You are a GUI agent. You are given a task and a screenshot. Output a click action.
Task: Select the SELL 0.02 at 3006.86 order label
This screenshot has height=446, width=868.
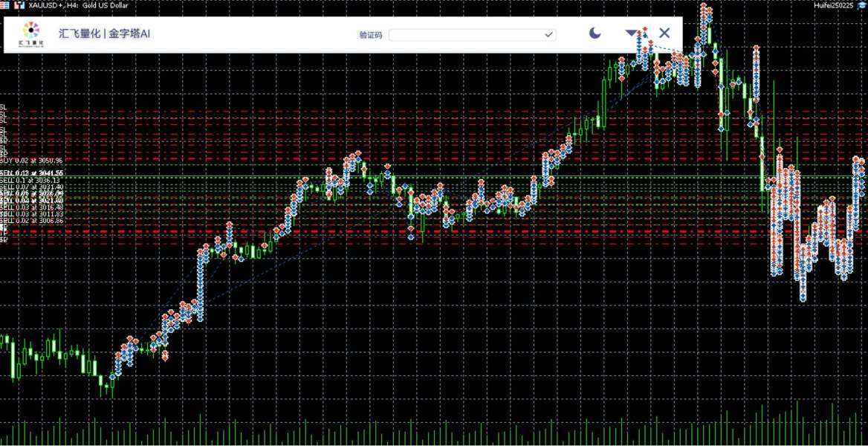click(31, 221)
